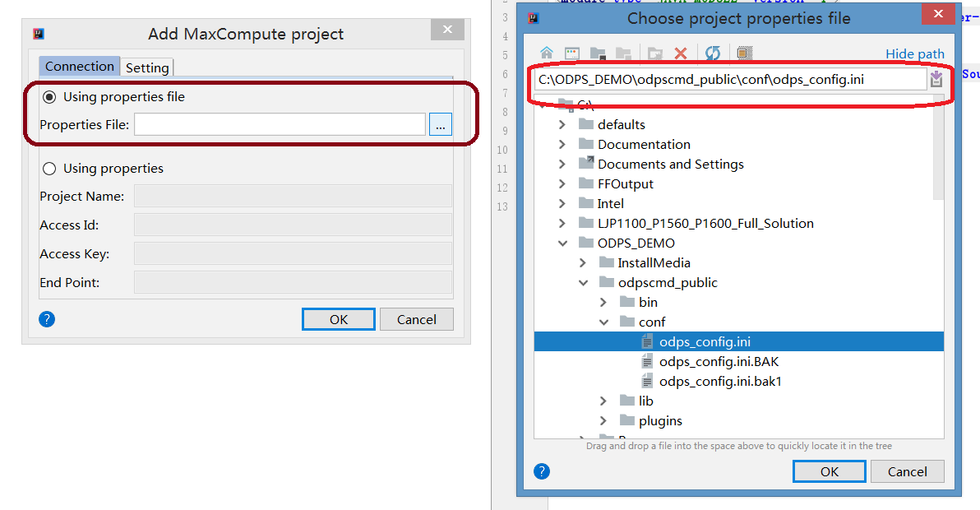This screenshot has width=980, height=510.
Task: Select Using properties file radio button
Action: point(49,97)
